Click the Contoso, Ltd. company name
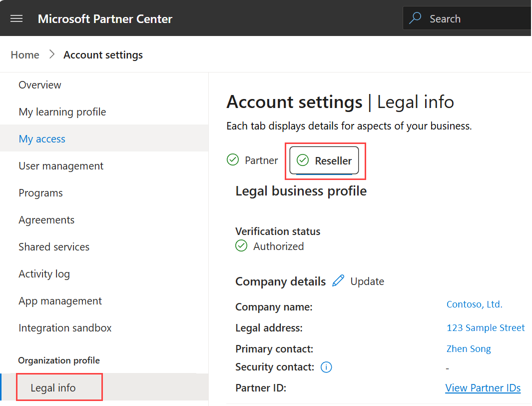 [x=474, y=304]
